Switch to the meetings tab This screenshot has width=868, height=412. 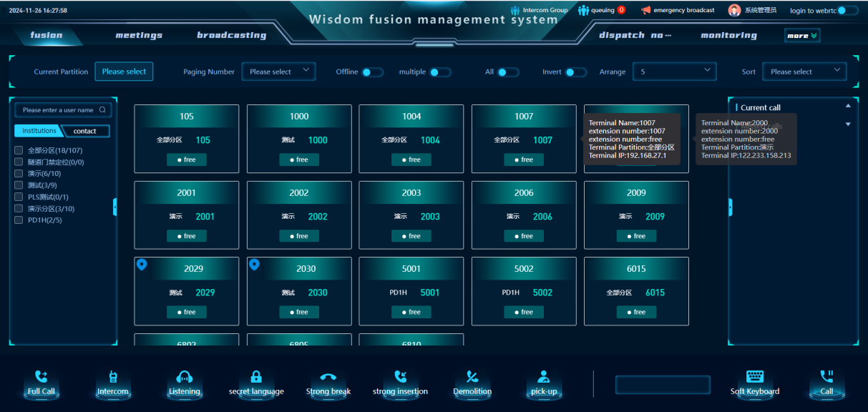[x=139, y=35]
